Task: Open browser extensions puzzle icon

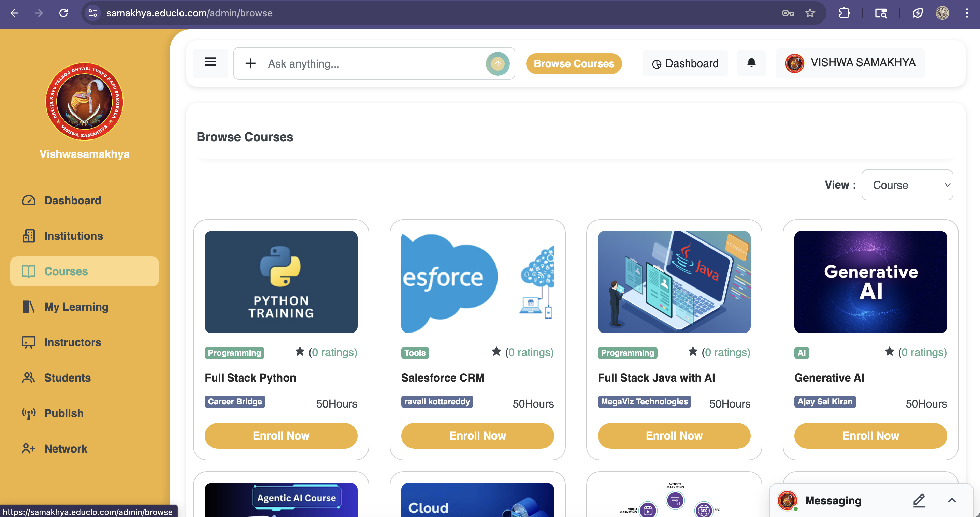Action: pyautogui.click(x=844, y=13)
